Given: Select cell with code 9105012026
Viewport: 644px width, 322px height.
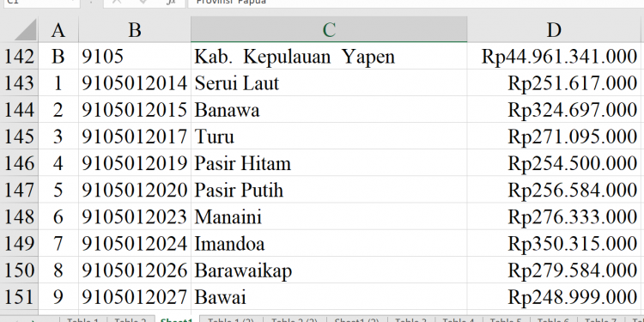Looking at the screenshot, I should pyautogui.click(x=135, y=270).
